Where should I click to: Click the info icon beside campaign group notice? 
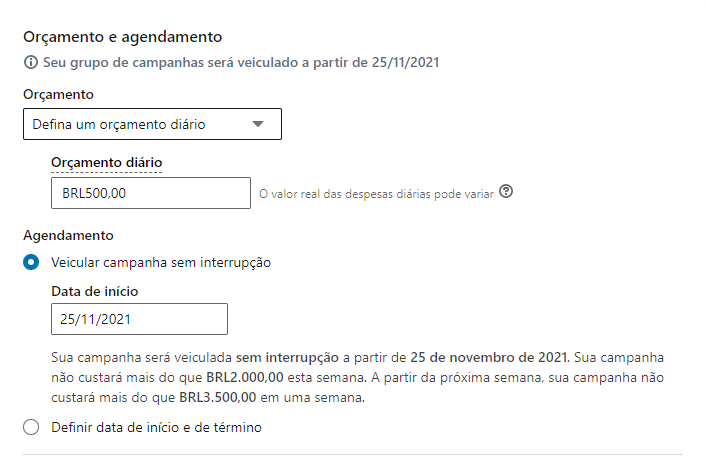(x=31, y=63)
